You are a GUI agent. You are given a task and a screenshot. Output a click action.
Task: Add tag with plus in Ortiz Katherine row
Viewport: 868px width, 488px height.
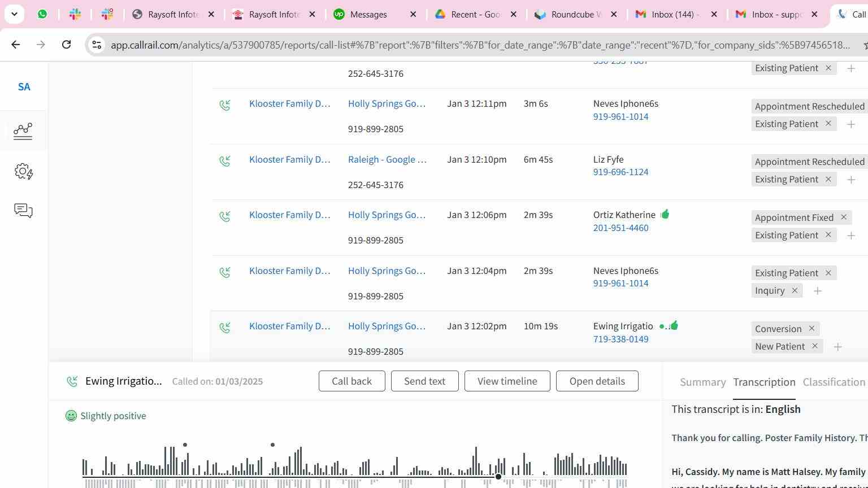click(x=851, y=236)
